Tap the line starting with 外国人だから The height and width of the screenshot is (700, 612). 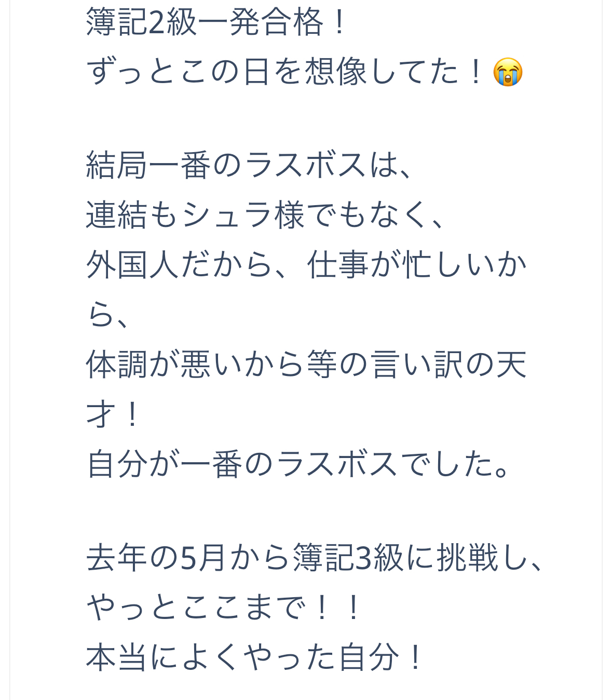click(x=307, y=264)
